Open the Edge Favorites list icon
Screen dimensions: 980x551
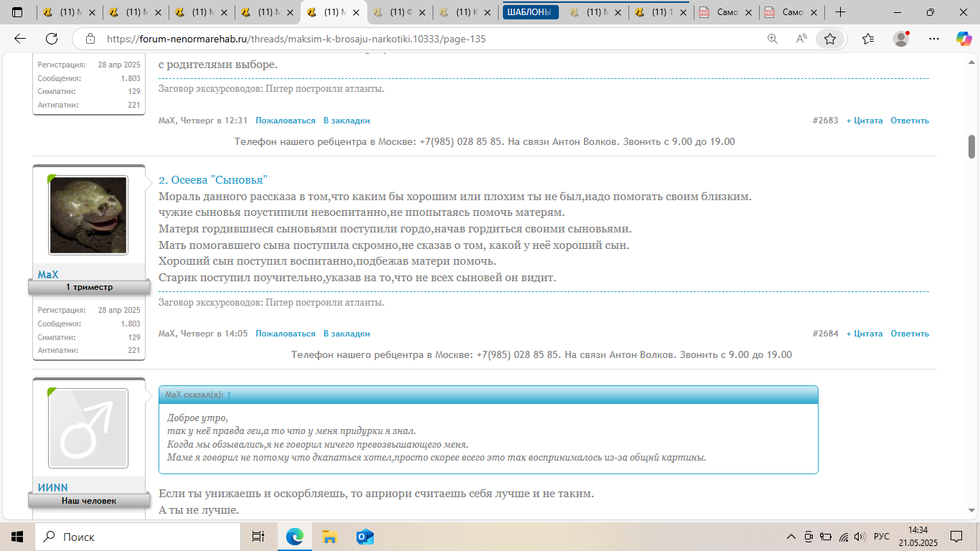pyautogui.click(x=868, y=39)
